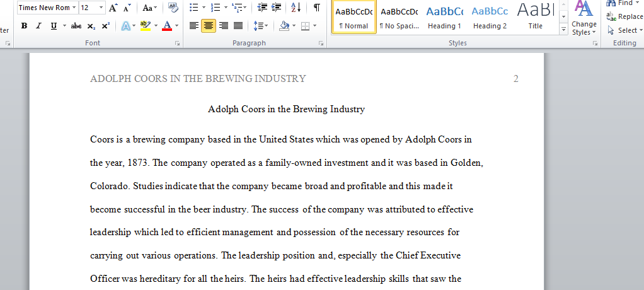Expand the shading color dropdown arrow
This screenshot has height=290, width=644.
[x=294, y=26]
